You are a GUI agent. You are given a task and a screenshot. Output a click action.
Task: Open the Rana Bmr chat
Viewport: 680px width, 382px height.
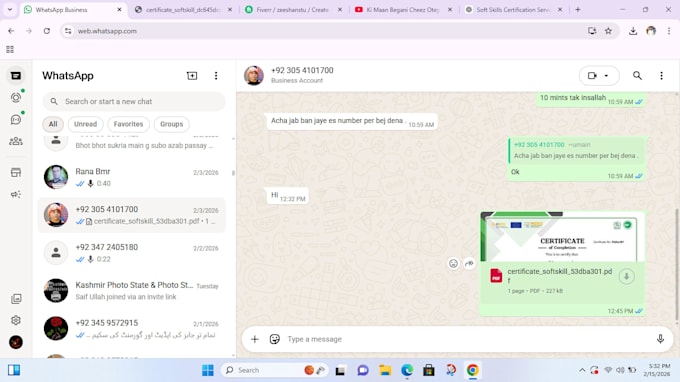click(x=132, y=177)
